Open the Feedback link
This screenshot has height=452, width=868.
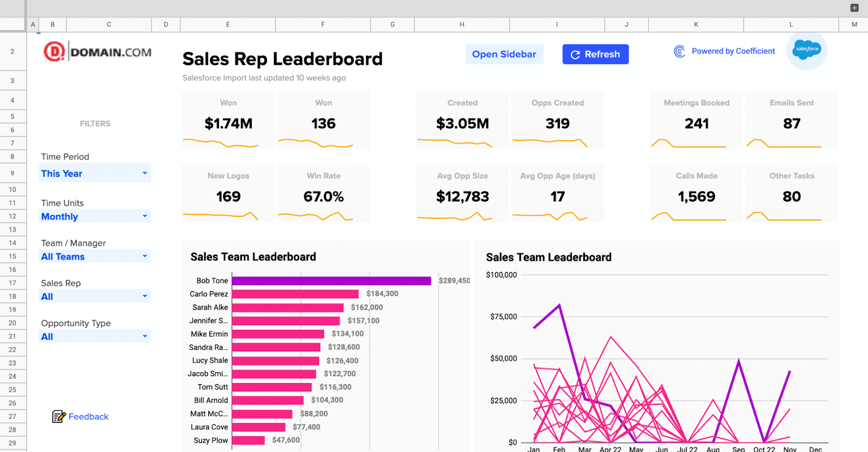(x=88, y=416)
